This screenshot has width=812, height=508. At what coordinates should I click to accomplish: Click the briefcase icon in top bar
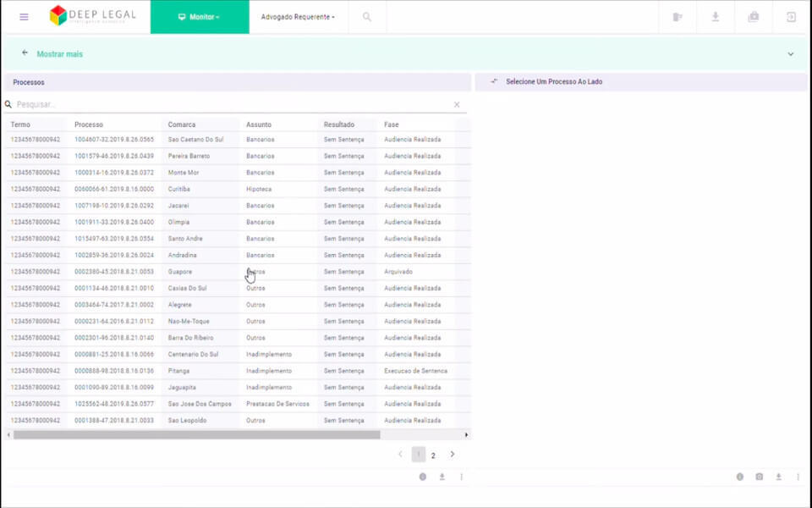coord(754,17)
